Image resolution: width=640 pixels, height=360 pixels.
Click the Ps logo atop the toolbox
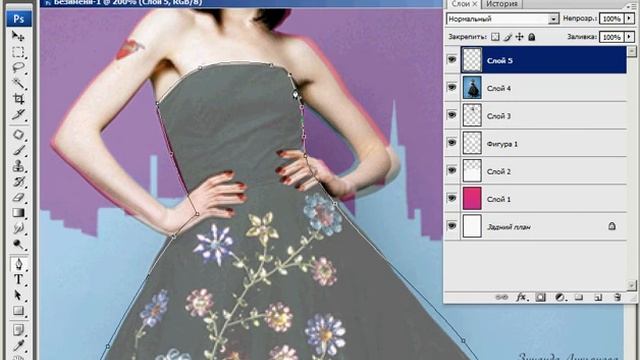click(x=19, y=19)
